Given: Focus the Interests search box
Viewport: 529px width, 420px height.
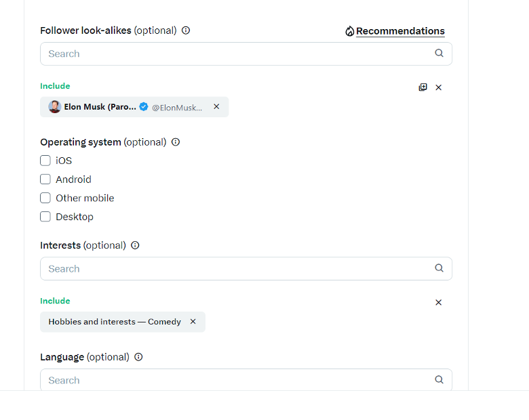Looking at the screenshot, I should (246, 269).
